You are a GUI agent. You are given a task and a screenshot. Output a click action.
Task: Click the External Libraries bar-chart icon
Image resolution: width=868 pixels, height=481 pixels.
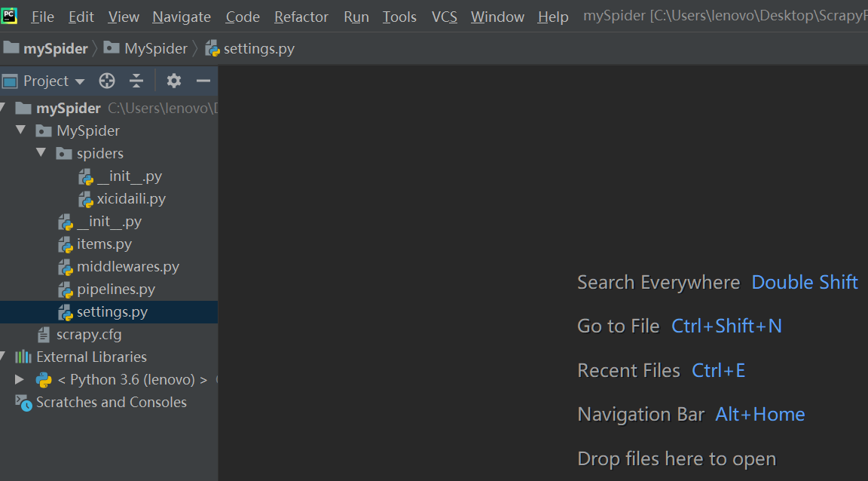tap(23, 357)
